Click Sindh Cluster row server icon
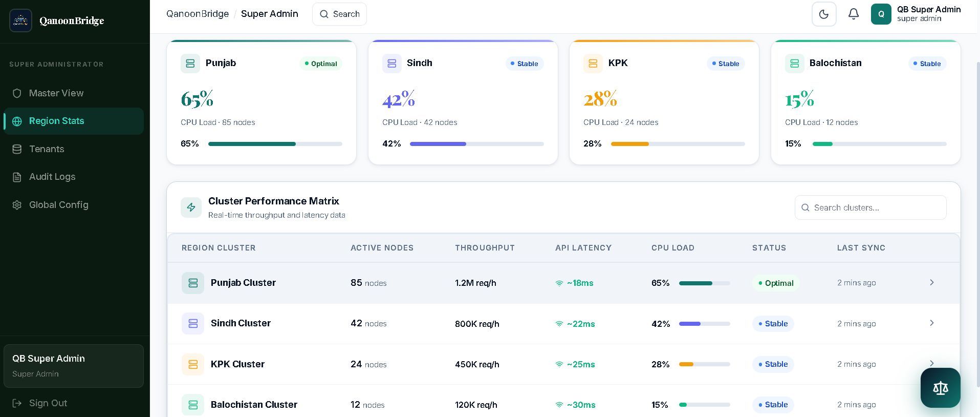This screenshot has width=980, height=417. 193,324
